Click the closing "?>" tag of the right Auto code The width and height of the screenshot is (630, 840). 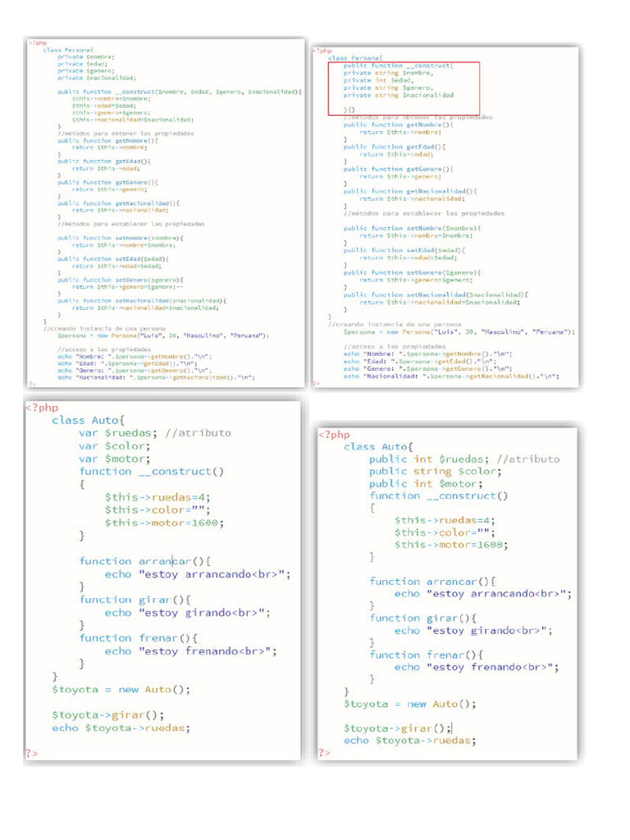325,753
